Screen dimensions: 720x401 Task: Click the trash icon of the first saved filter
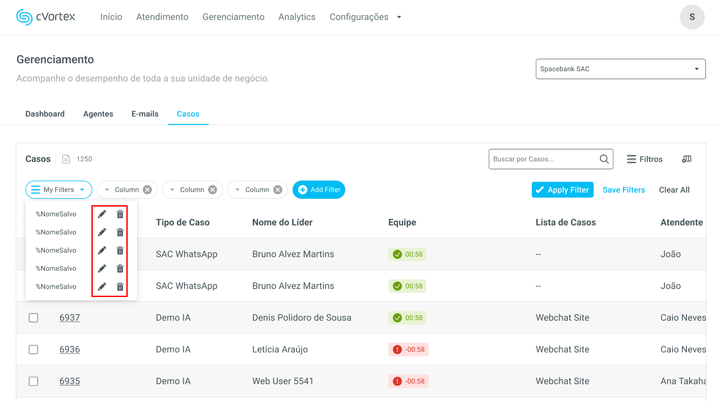click(x=120, y=214)
